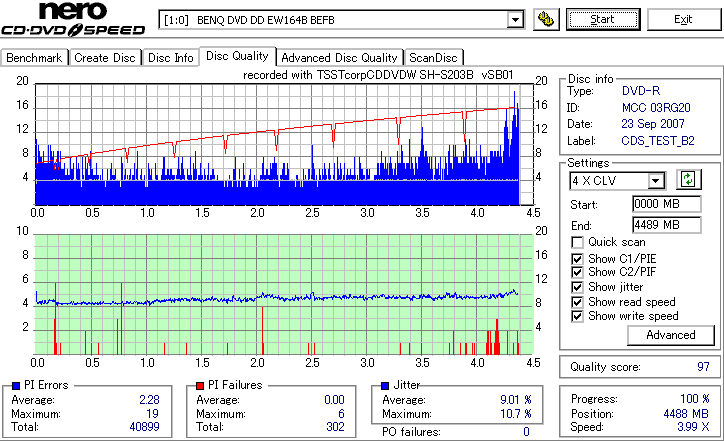
Task: Select the BENQ DVD DD EW164B drive combo box
Action: [341, 20]
